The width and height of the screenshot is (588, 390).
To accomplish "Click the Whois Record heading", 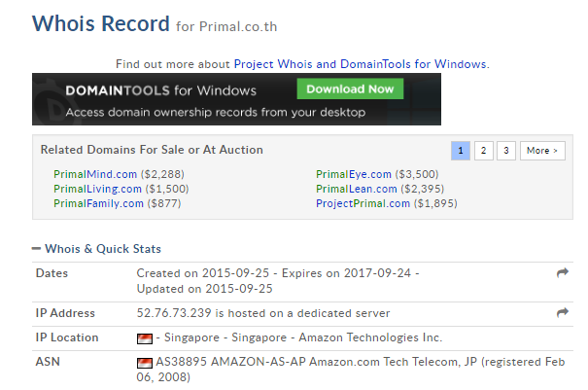I will coord(101,23).
